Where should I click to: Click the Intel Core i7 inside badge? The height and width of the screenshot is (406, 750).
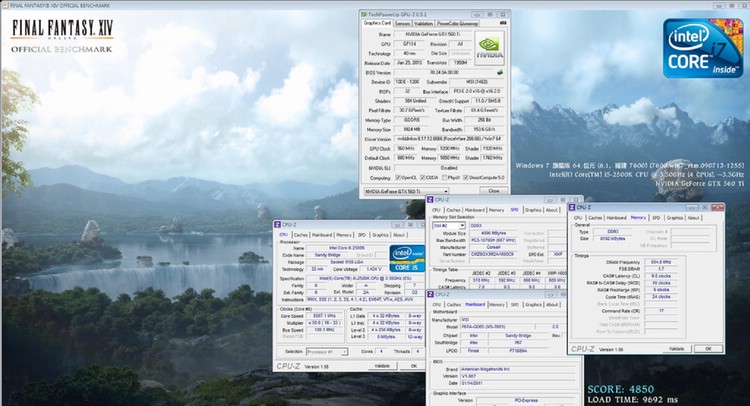point(703,48)
